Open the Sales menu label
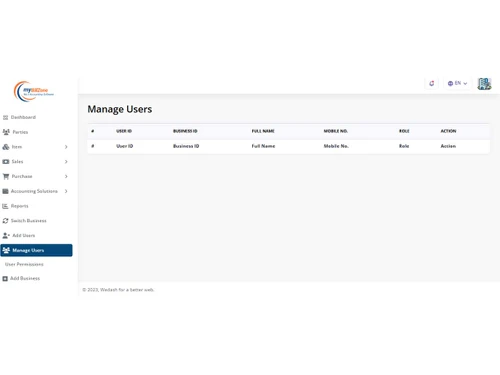The image size is (500, 375). coord(17,162)
